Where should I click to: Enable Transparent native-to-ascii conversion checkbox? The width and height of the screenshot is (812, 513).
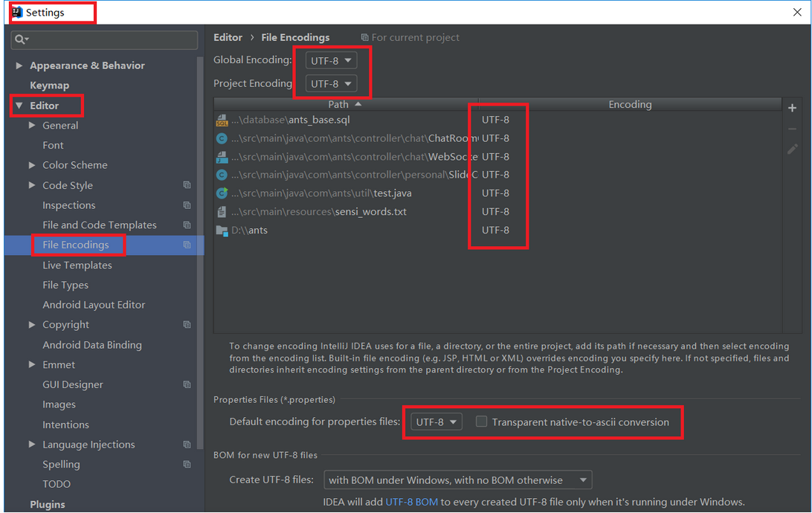[481, 422]
